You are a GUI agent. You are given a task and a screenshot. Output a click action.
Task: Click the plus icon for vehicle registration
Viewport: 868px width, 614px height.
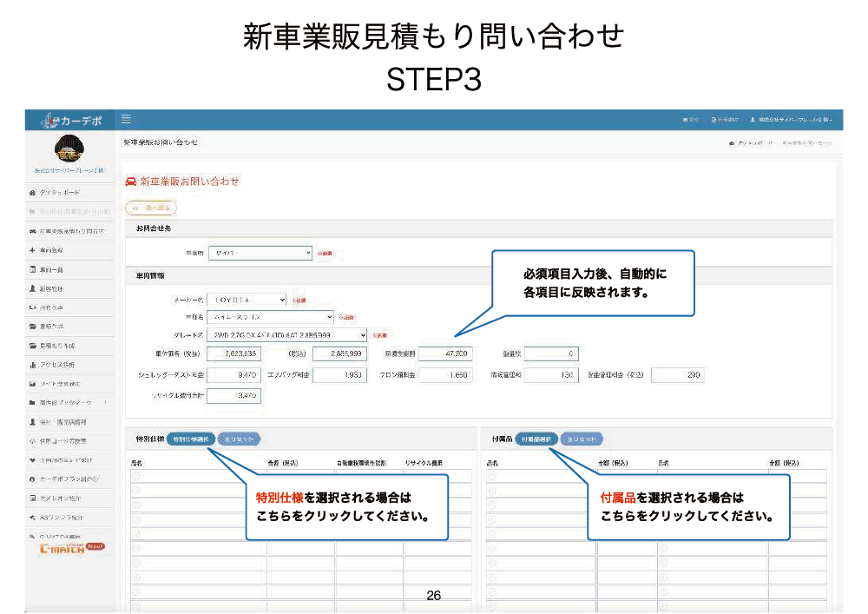point(32,250)
